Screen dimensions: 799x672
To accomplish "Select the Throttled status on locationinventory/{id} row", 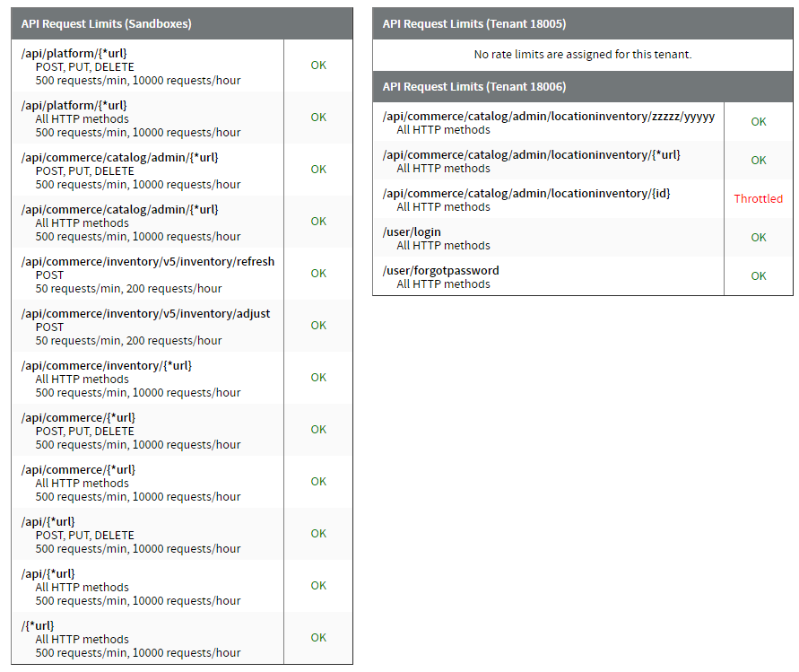I will (x=758, y=199).
